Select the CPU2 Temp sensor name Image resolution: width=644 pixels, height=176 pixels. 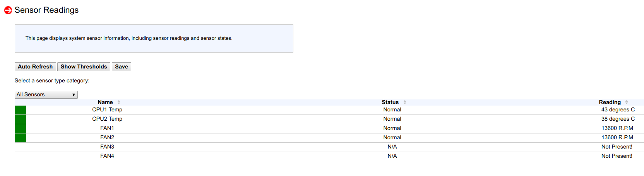coord(107,119)
